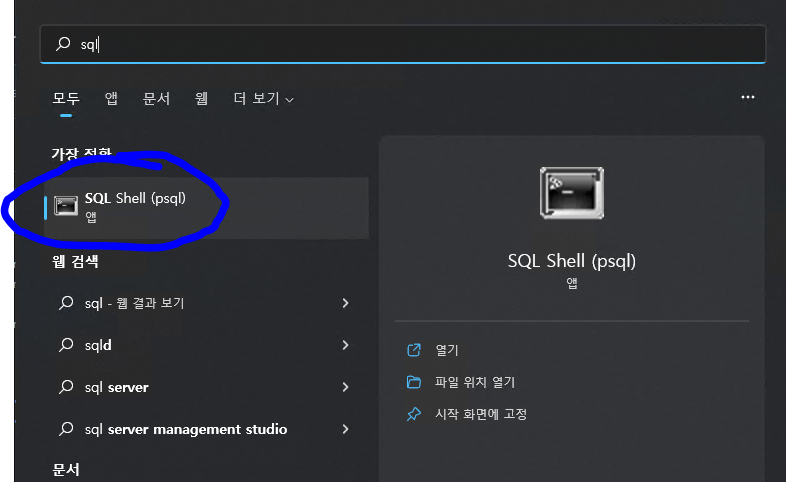Click the 'SQL Shell (psql)' title in preview pane
This screenshot has height=482, width=786.
(572, 261)
